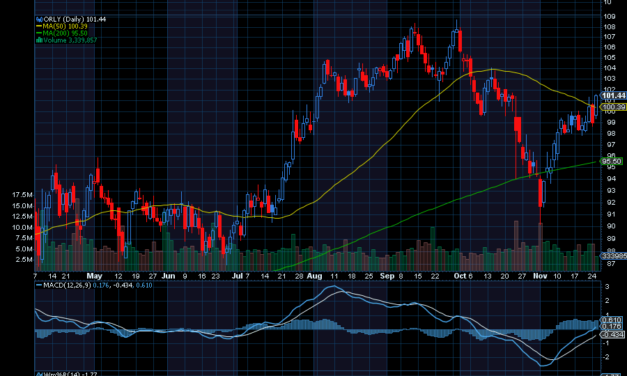Click the 5.0M volume axis label
Image resolution: width=627 pixels, height=376 pixels.
pos(24,249)
